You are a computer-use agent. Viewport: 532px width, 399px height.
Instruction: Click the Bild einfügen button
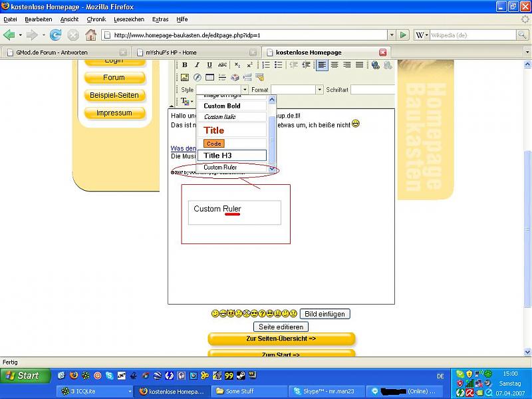pyautogui.click(x=325, y=314)
